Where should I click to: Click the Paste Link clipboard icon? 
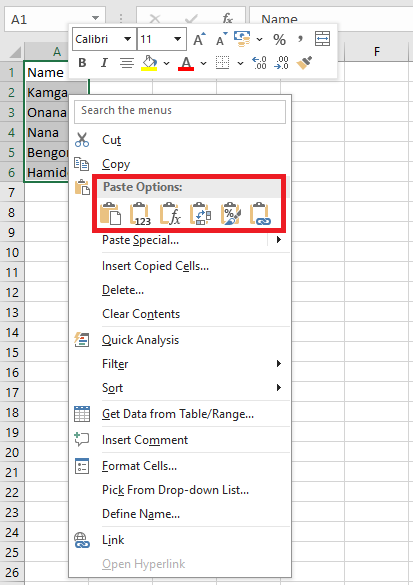pyautogui.click(x=261, y=214)
